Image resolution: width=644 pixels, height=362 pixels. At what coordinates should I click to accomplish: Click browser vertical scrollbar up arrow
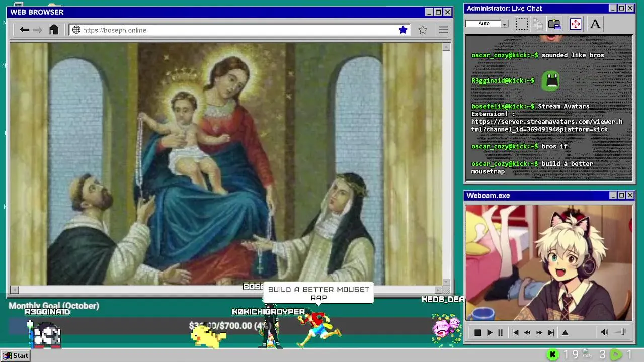point(446,47)
